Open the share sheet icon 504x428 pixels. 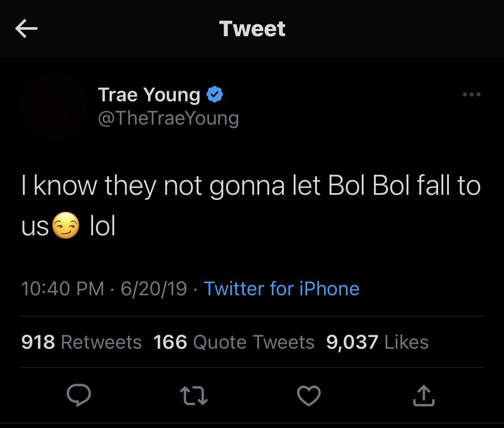[424, 395]
